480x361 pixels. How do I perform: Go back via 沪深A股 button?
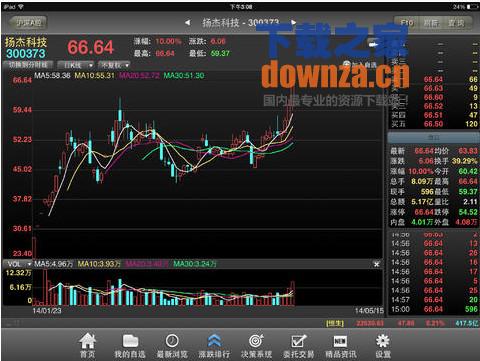[28, 23]
